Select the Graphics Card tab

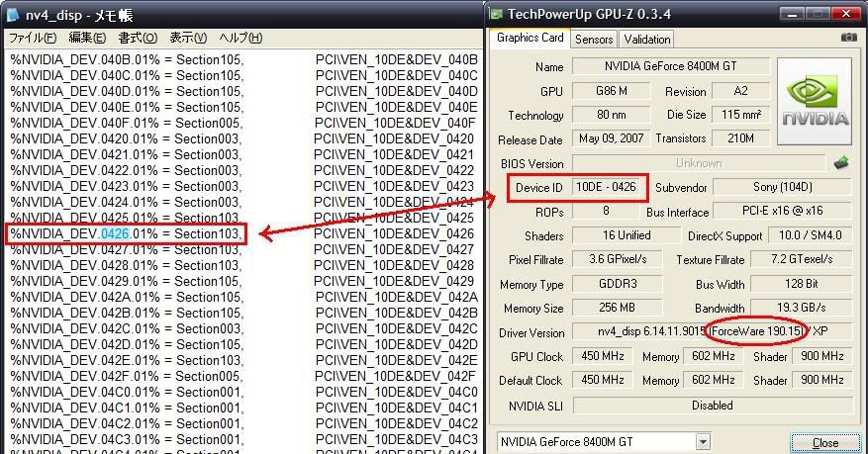tap(530, 38)
